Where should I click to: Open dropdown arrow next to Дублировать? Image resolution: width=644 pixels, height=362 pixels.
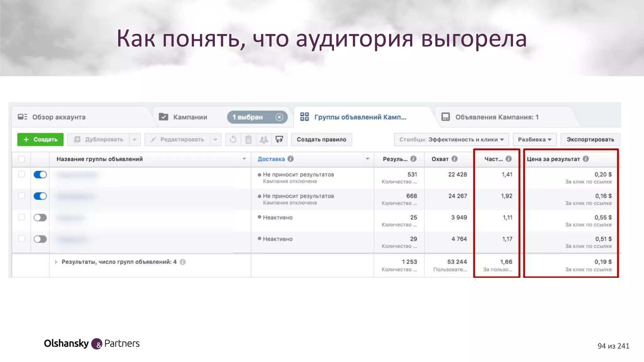click(135, 140)
